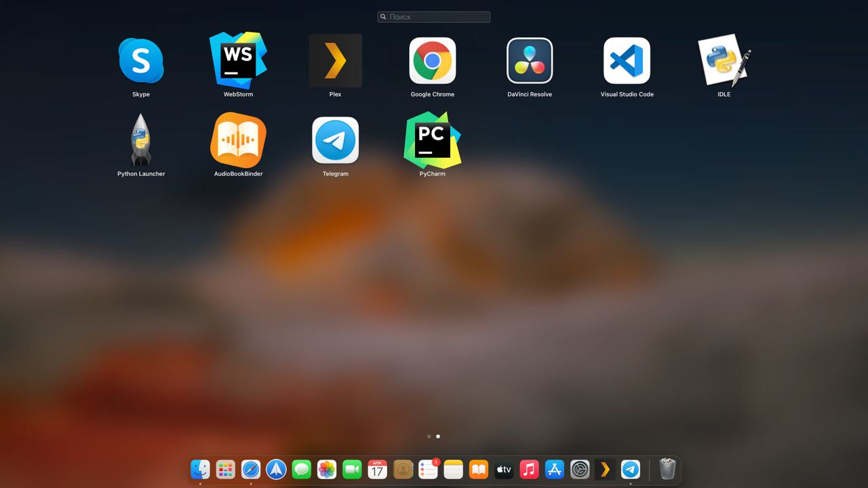Click the Launchpad icon in the Dock
This screenshot has width=868, height=488.
(225, 469)
